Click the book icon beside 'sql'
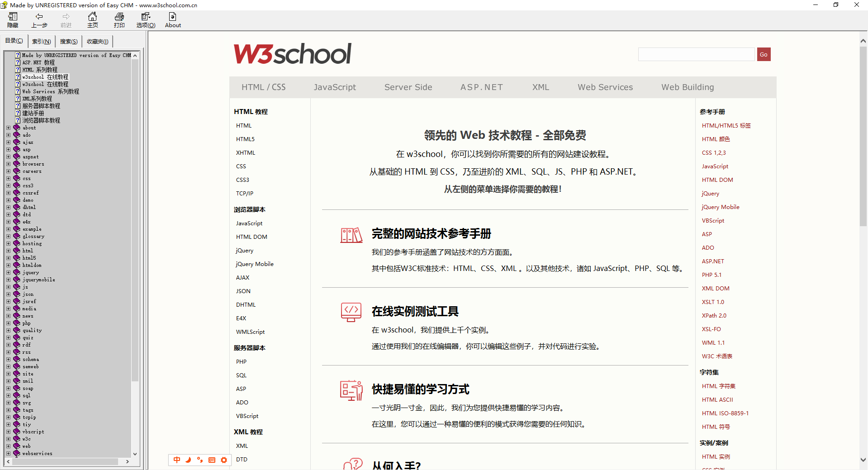 pyautogui.click(x=17, y=395)
